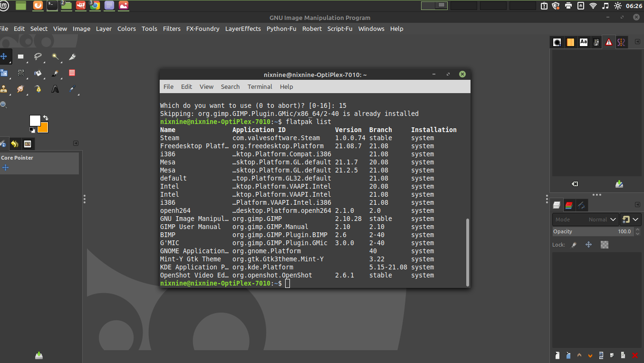
Task: Clear the error console
Action: 574,184
